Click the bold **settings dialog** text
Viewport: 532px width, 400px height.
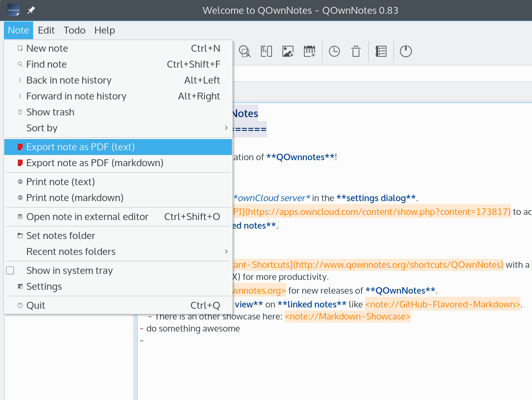pos(376,198)
